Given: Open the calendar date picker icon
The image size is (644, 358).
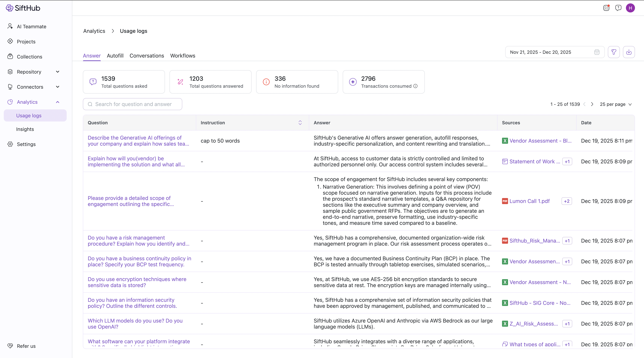Looking at the screenshot, I should click(597, 52).
